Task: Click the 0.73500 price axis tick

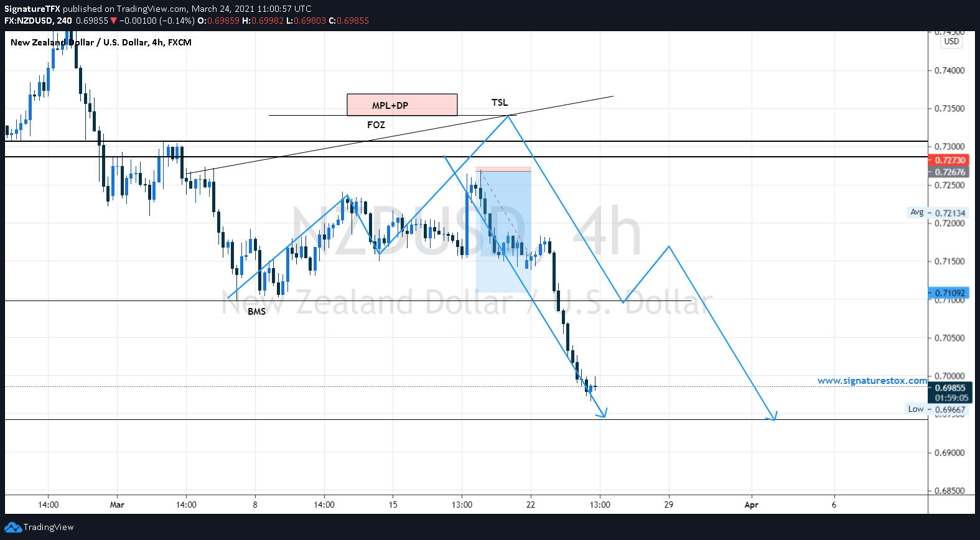Action: [x=950, y=108]
